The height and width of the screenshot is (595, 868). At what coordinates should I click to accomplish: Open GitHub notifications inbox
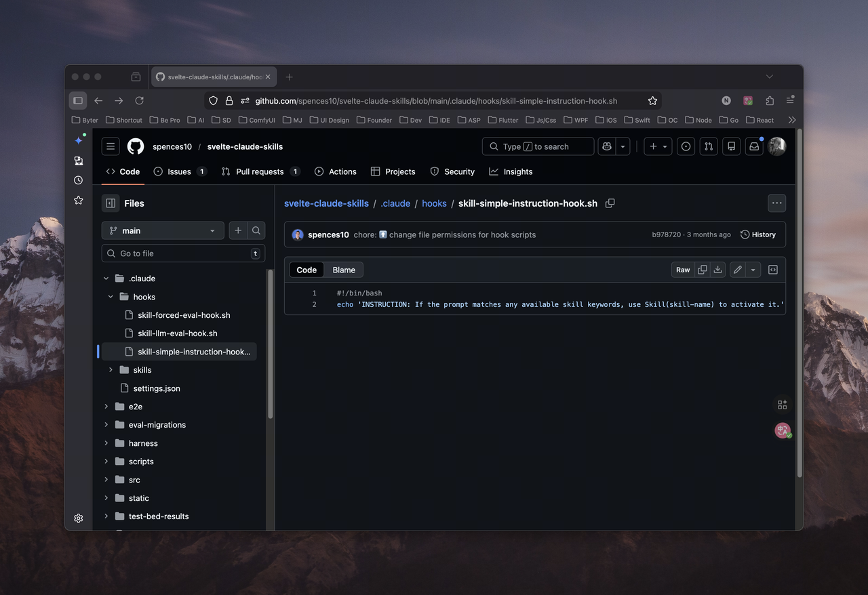(x=753, y=146)
